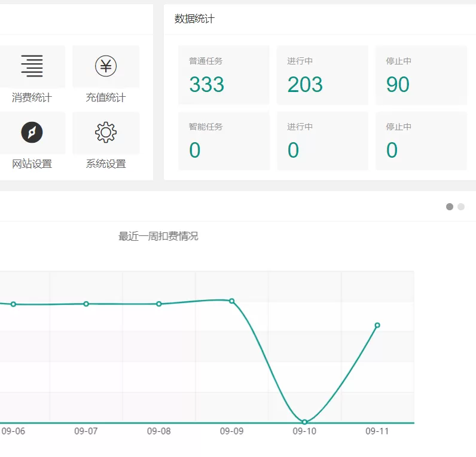Click the 09-10 data point on chart
The width and height of the screenshot is (476, 457).
click(304, 422)
